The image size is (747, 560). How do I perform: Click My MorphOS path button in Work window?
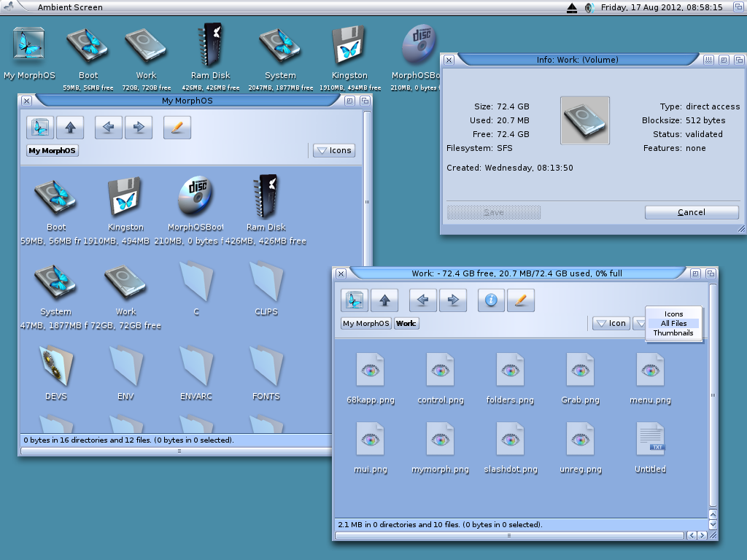pos(366,323)
